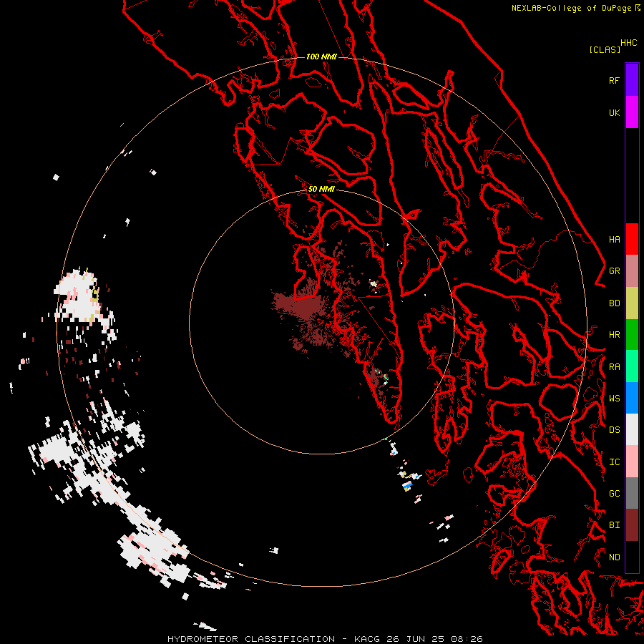Click the 'HA' legend label
Image resolution: width=644 pixels, height=644 pixels.
[x=614, y=240]
